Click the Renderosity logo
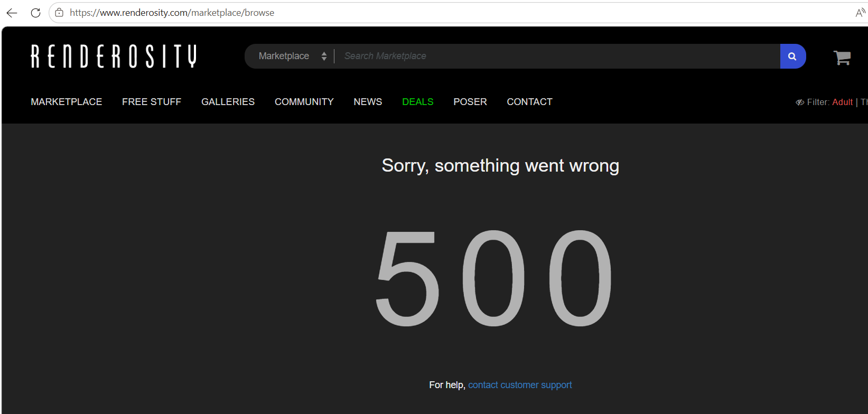Viewport: 868px width, 414px height. (114, 56)
